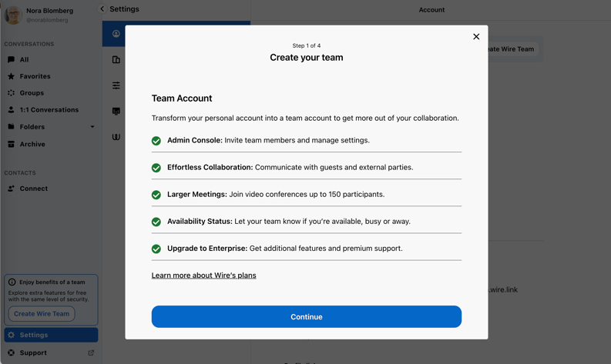Click the Groups icon

coord(11,93)
